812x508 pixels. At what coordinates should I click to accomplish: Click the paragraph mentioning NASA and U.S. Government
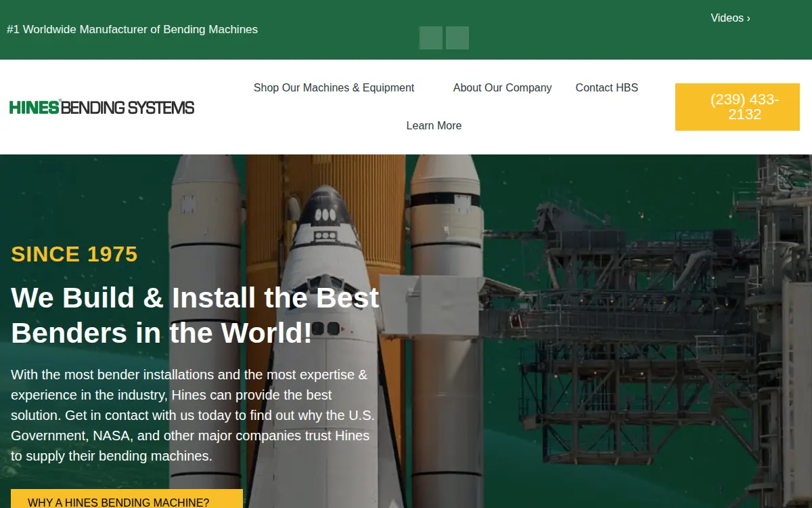[193, 415]
